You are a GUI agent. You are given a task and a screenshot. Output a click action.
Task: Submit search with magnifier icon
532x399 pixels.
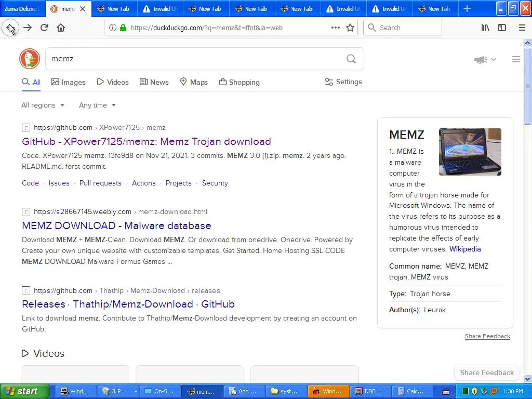pyautogui.click(x=351, y=59)
